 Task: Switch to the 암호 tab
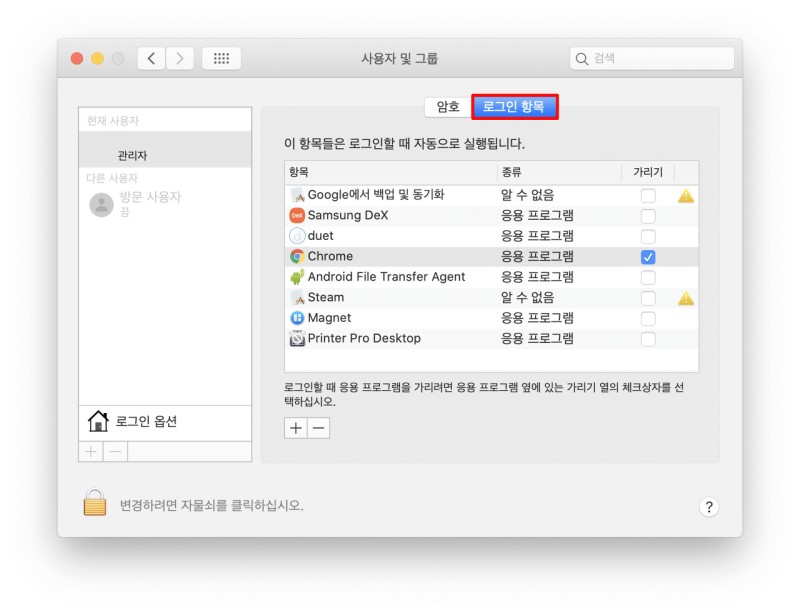(447, 107)
